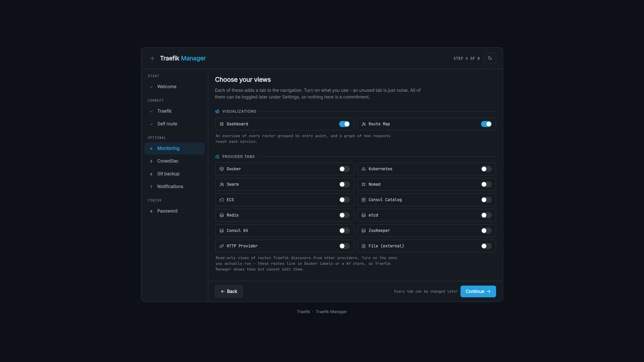
Task: Click the Visualizations section icon
Action: (x=217, y=111)
